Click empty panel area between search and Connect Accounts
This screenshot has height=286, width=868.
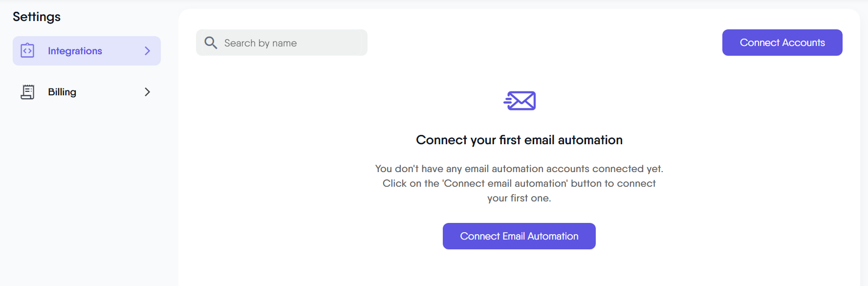coord(542,43)
